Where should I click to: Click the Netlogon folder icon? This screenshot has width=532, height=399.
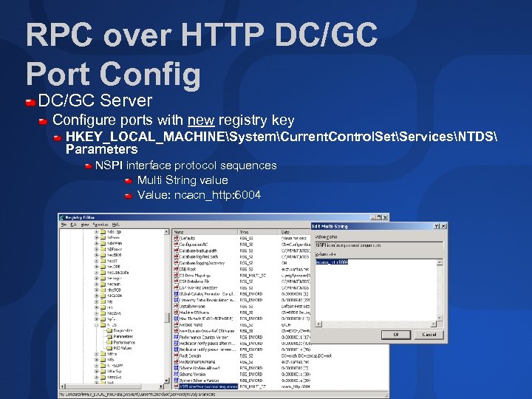pos(103,279)
